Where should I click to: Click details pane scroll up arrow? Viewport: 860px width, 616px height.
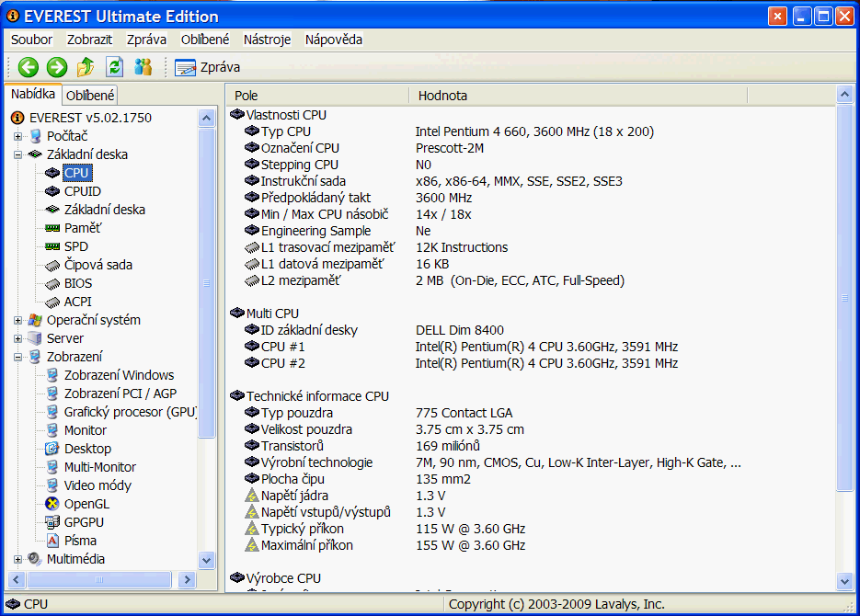click(844, 95)
